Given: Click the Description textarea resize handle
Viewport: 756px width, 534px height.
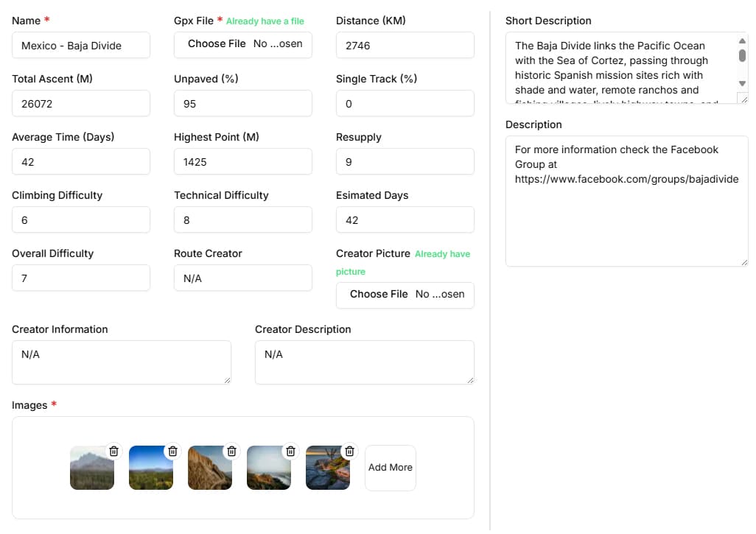Looking at the screenshot, I should point(745,262).
